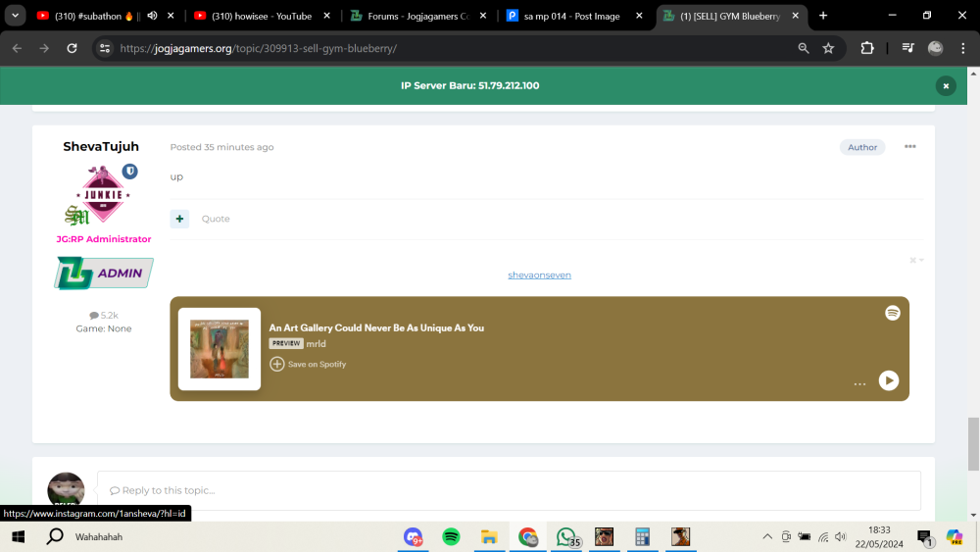Switch to the Forums - Jogjagamers tab
The image size is (980, 552).
pyautogui.click(x=418, y=16)
